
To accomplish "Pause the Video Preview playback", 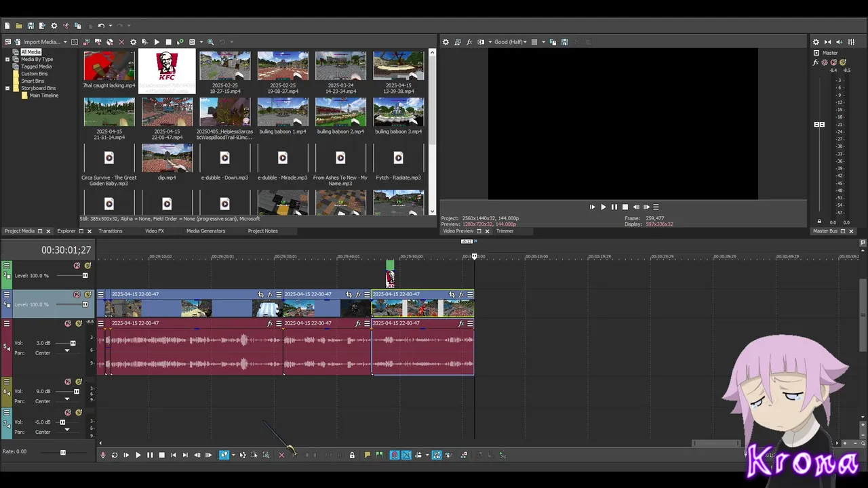I will 614,207.
